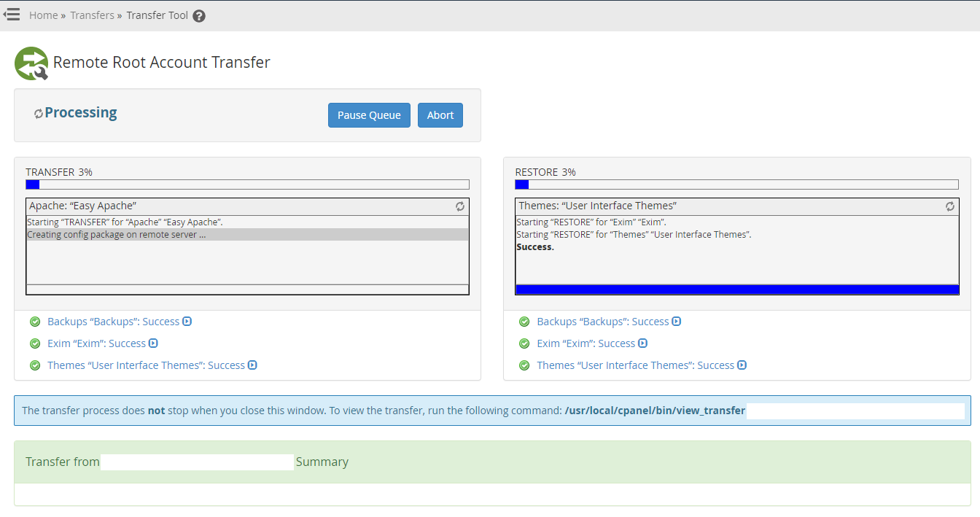Screen dimensions: 980x517
Task: Open the Transfer Tool help icon
Action: click(x=199, y=16)
